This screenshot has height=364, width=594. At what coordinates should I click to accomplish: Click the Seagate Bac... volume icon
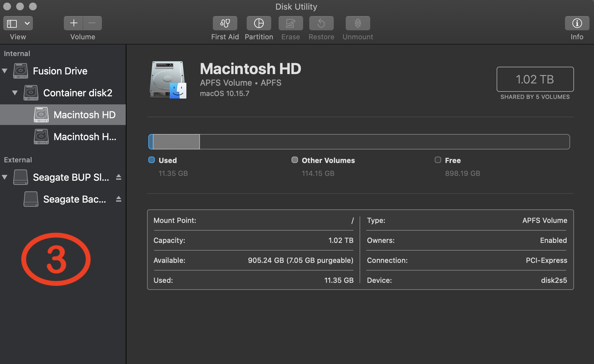(31, 199)
